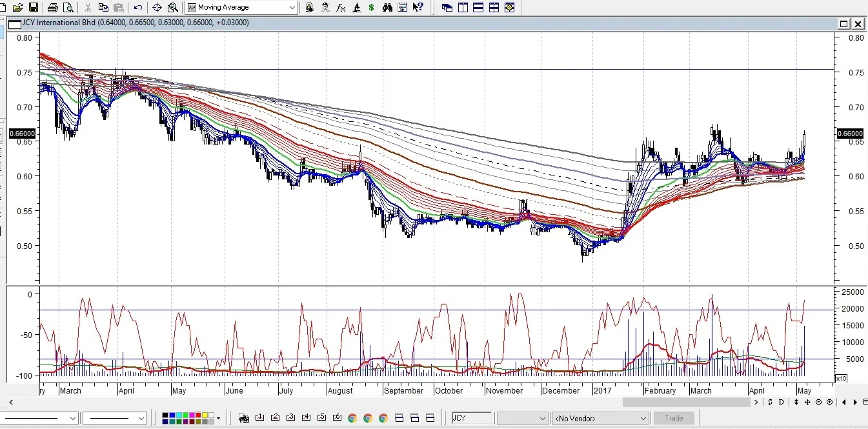This screenshot has width=868, height=429.
Task: Toggle the tile windows vertically column layout
Action: (x=463, y=8)
